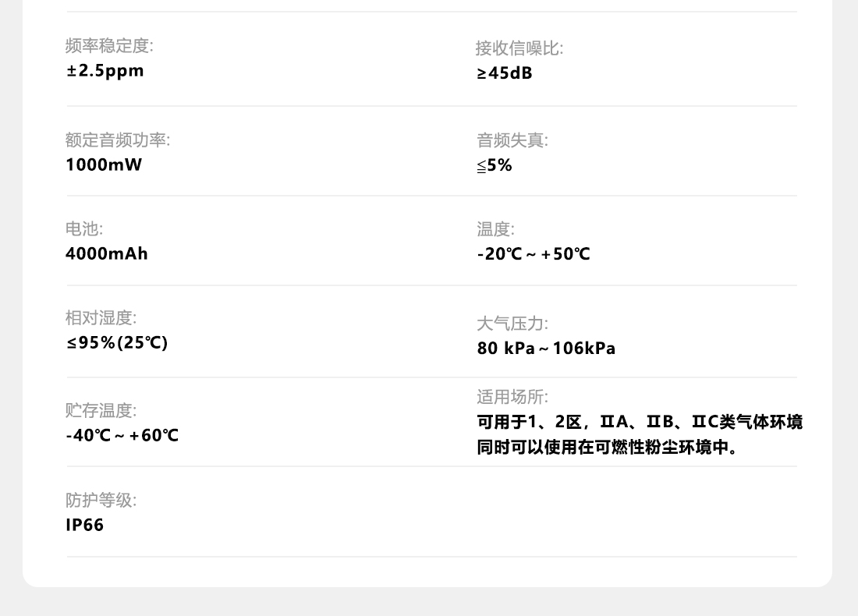This screenshot has width=858, height=616.
Task: Click the ≤95%(25℃) humidity value
Action: 116,342
